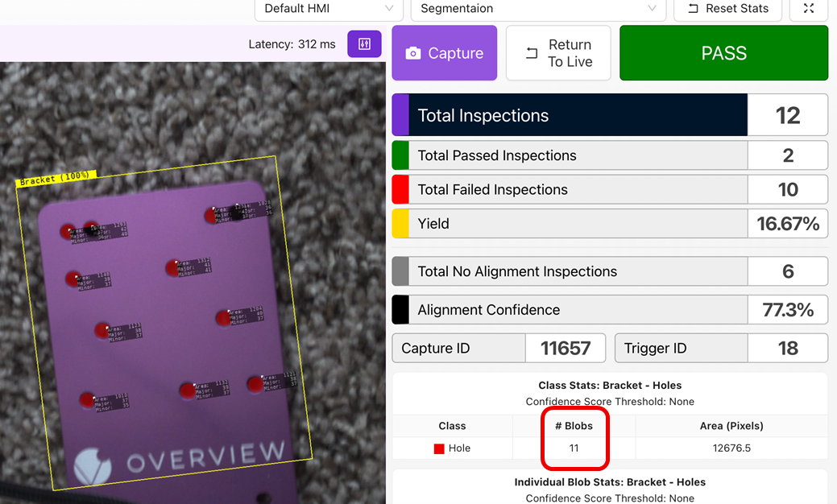Open the purple image settings sliders icon
837x504 pixels.
365,43
